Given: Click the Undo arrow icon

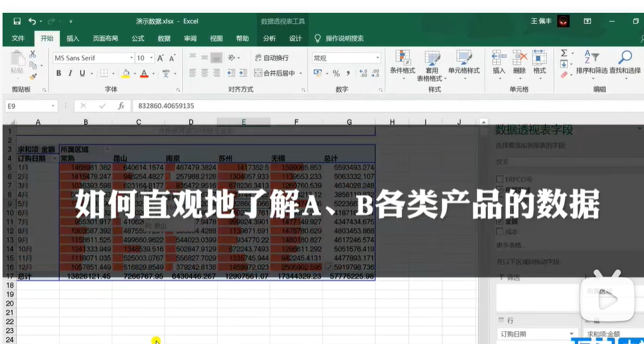Looking at the screenshot, I should coord(32,21).
